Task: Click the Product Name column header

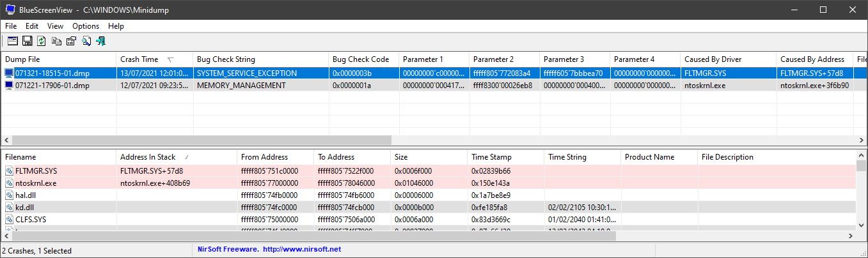Action: [x=659, y=157]
